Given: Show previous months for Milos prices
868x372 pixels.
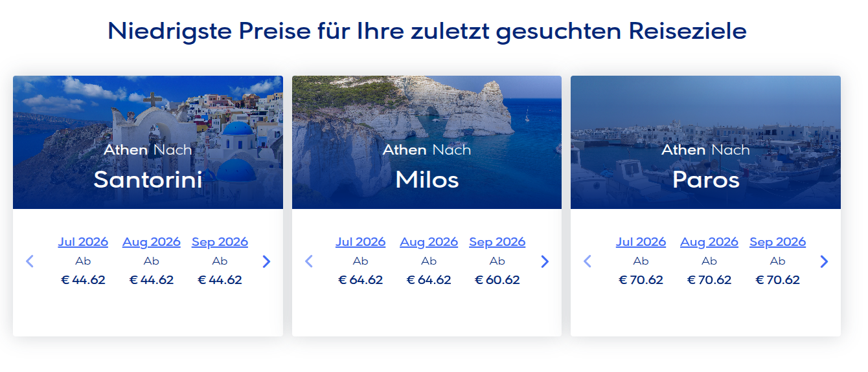Looking at the screenshot, I should tap(308, 261).
